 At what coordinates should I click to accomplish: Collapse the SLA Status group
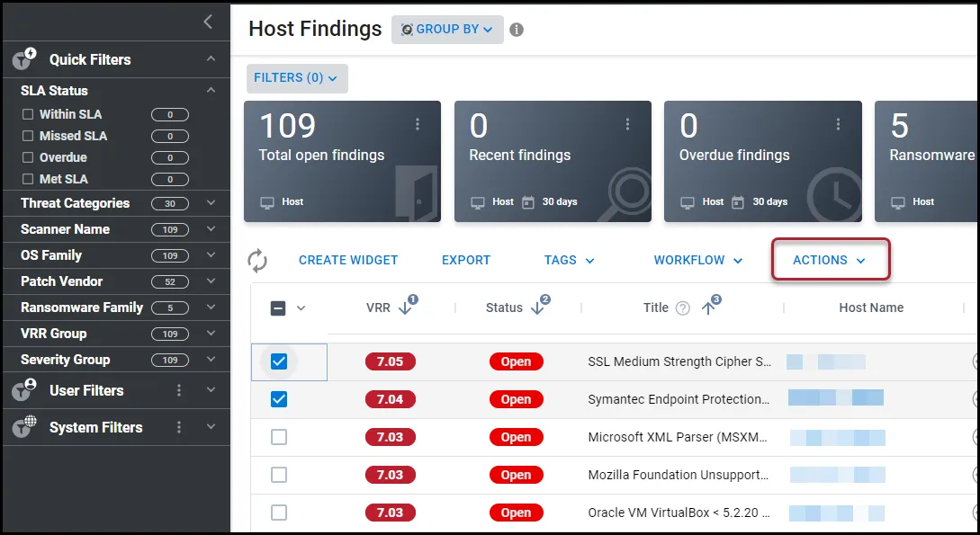coord(211,90)
